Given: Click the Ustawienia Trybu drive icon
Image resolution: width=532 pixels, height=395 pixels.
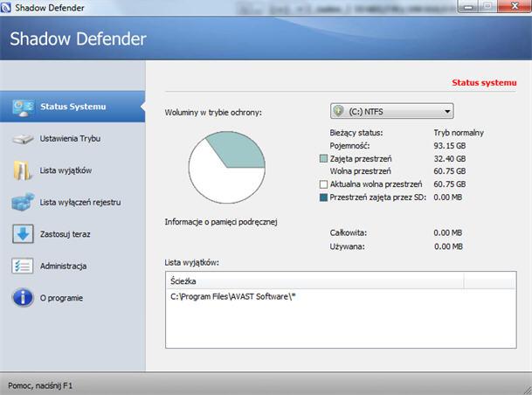Looking at the screenshot, I should click(23, 139).
